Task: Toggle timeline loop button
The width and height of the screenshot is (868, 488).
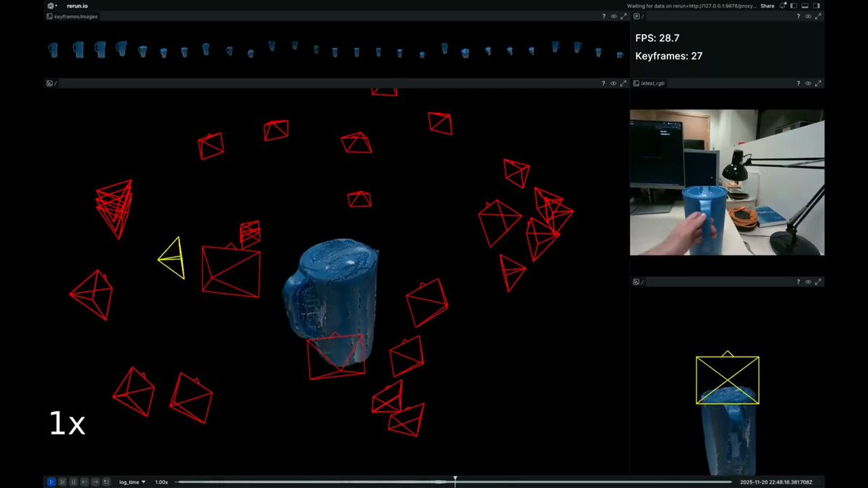Action: point(106,481)
